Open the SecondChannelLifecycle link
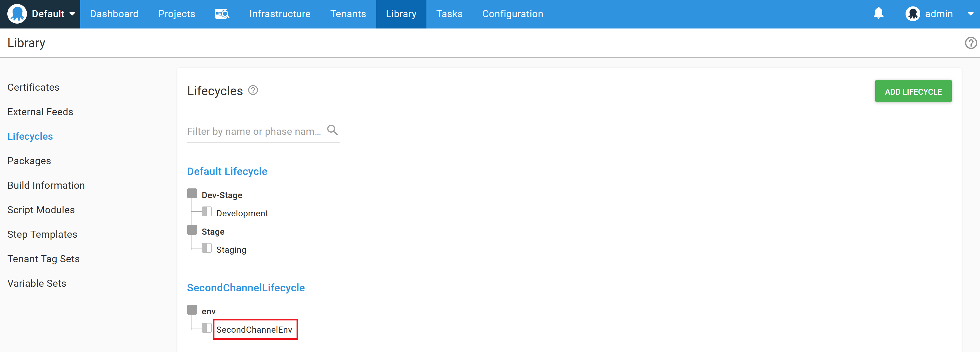Image resolution: width=980 pixels, height=352 pixels. coord(246,288)
